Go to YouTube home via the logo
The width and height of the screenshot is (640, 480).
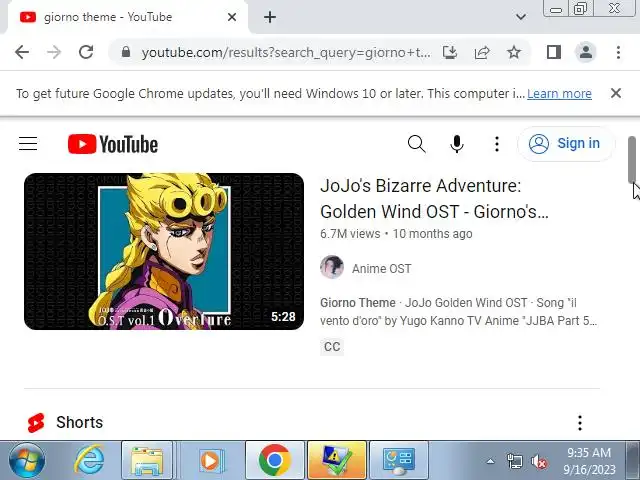tap(113, 144)
